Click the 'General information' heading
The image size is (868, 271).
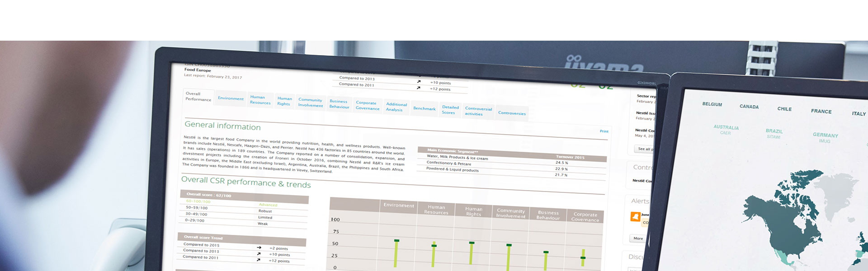pyautogui.click(x=222, y=126)
